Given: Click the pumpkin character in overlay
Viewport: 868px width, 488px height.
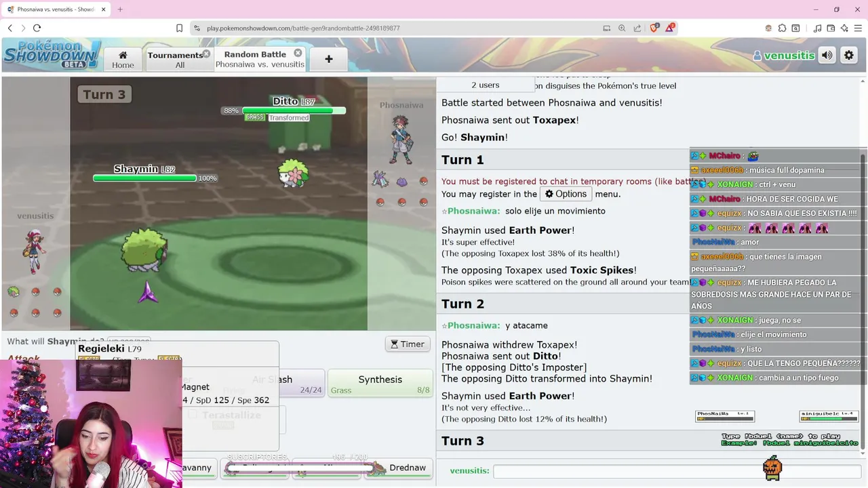Looking at the screenshot, I should (x=772, y=468).
